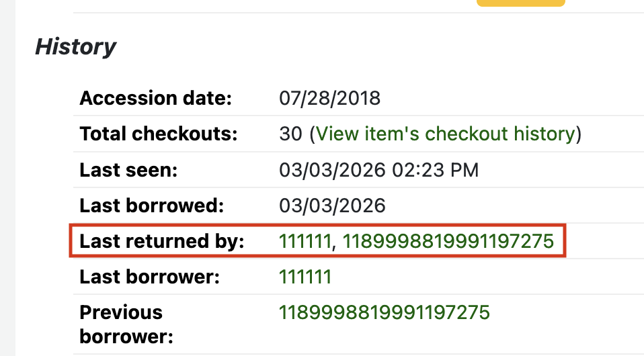Click the Previous borrower label
This screenshot has height=356, width=644.
coord(121,324)
